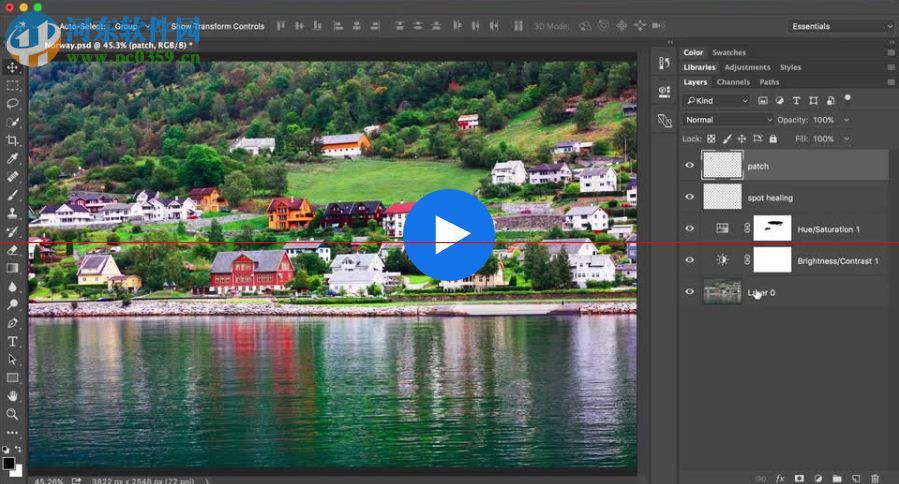899x484 pixels.
Task: Select the Zoom tool
Action: click(x=12, y=414)
